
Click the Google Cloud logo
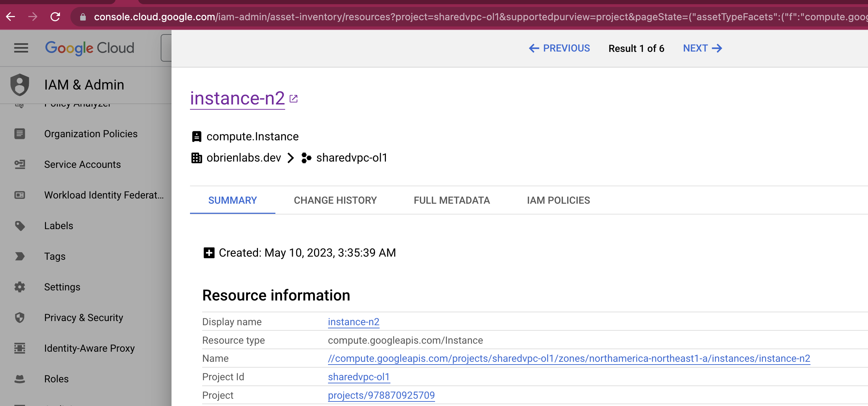click(90, 48)
